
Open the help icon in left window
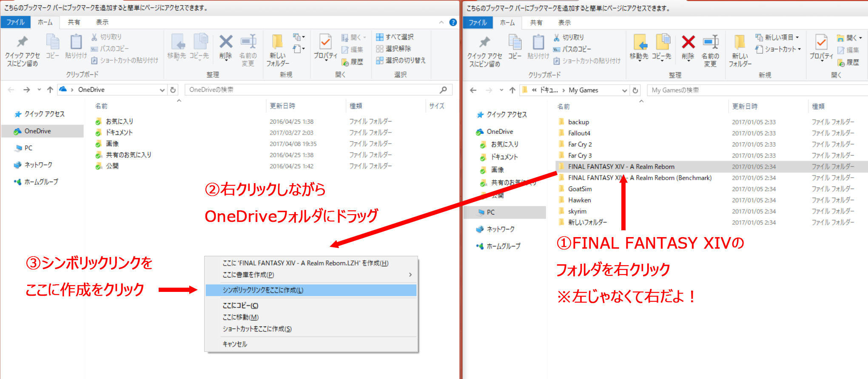(x=453, y=22)
